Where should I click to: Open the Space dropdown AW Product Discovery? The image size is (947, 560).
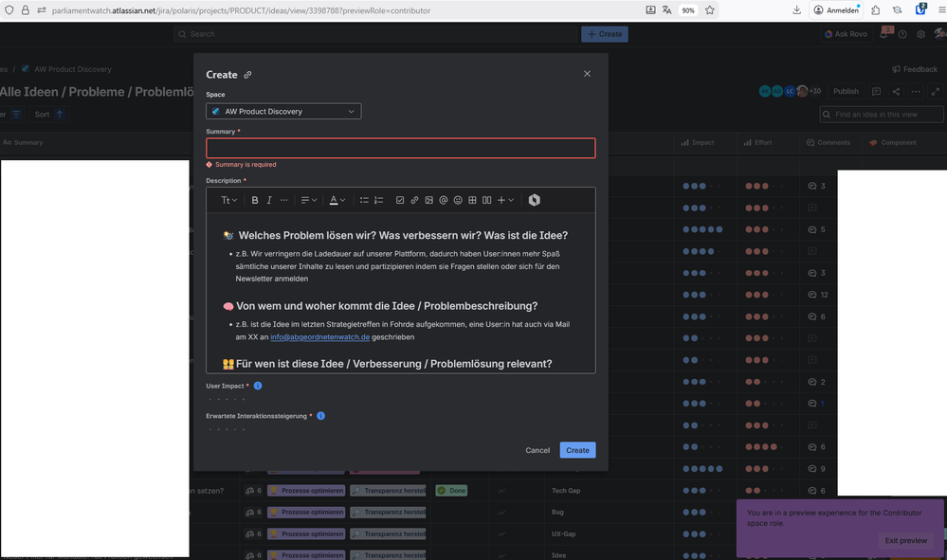pos(283,112)
